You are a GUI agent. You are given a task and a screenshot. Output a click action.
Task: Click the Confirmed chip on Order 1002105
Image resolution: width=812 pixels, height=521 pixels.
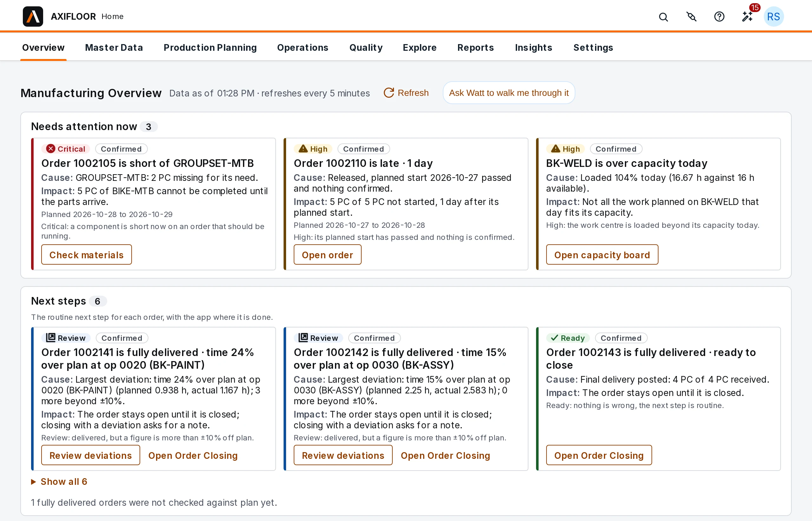pyautogui.click(x=121, y=149)
